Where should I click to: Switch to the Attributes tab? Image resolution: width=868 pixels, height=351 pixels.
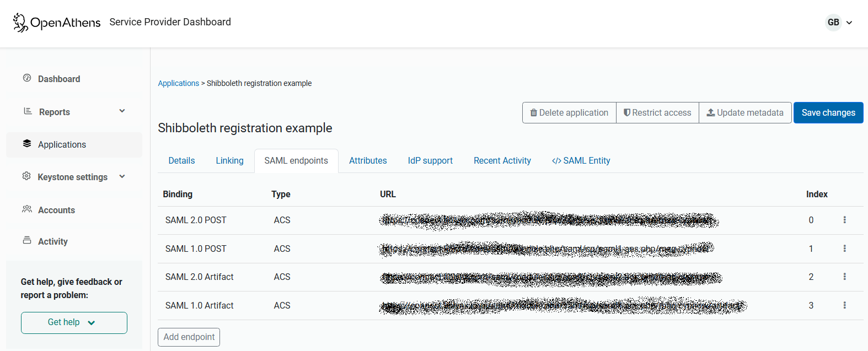point(368,160)
